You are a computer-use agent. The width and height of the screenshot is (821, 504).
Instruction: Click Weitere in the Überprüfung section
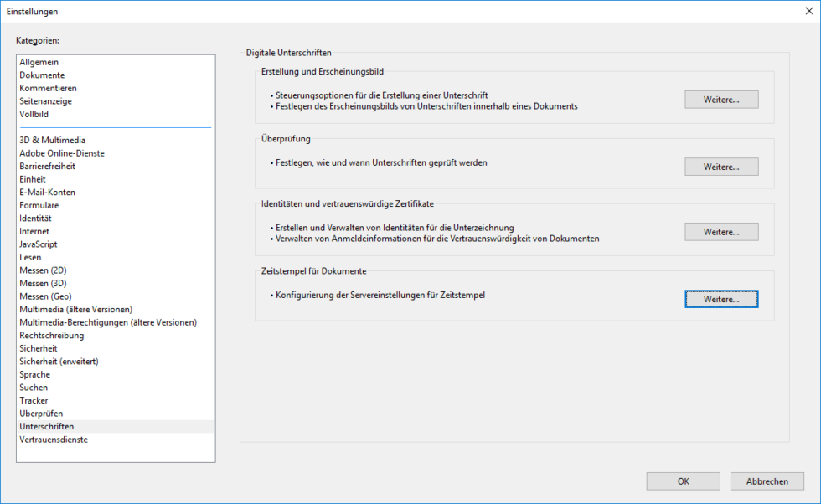pos(720,166)
